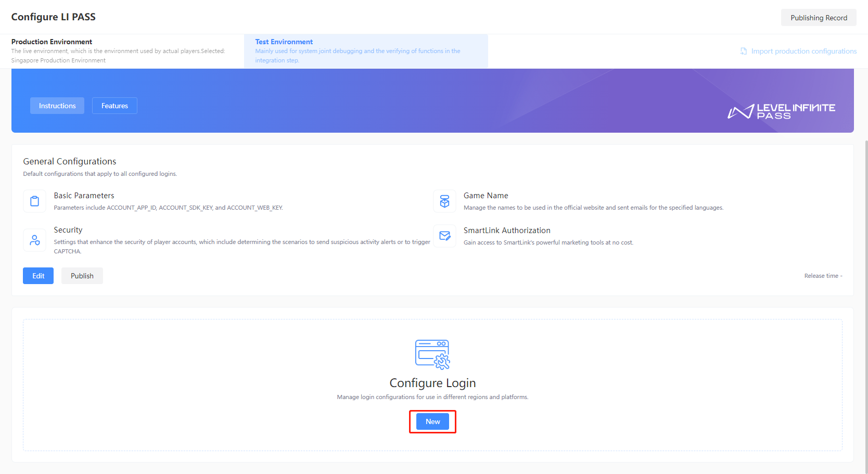The width and height of the screenshot is (868, 474).
Task: Publish the General Configurations
Action: tap(82, 276)
